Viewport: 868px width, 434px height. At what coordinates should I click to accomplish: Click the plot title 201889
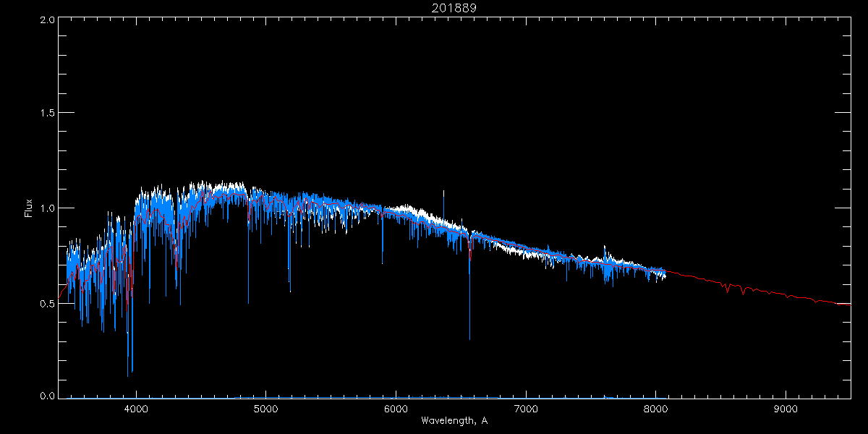point(454,8)
